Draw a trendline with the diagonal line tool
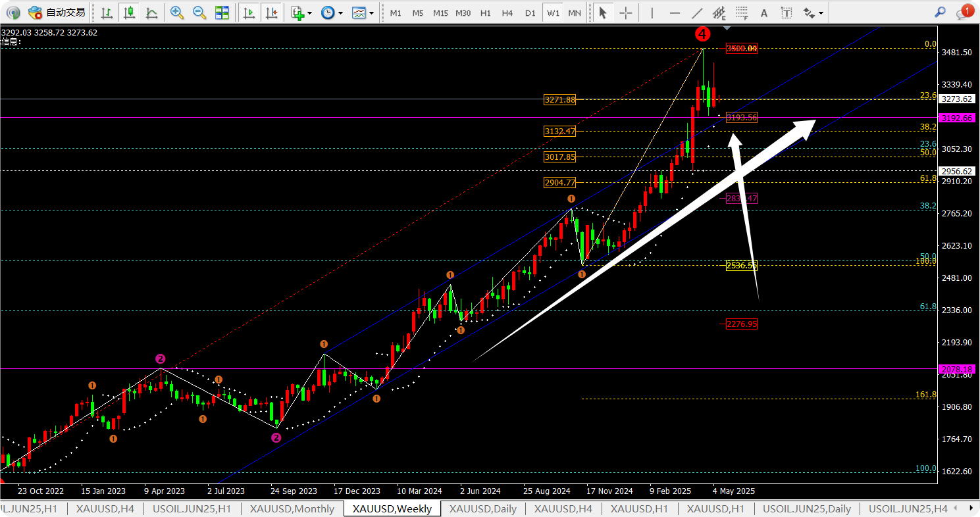Viewport: 980px width, 517px height. pos(697,12)
